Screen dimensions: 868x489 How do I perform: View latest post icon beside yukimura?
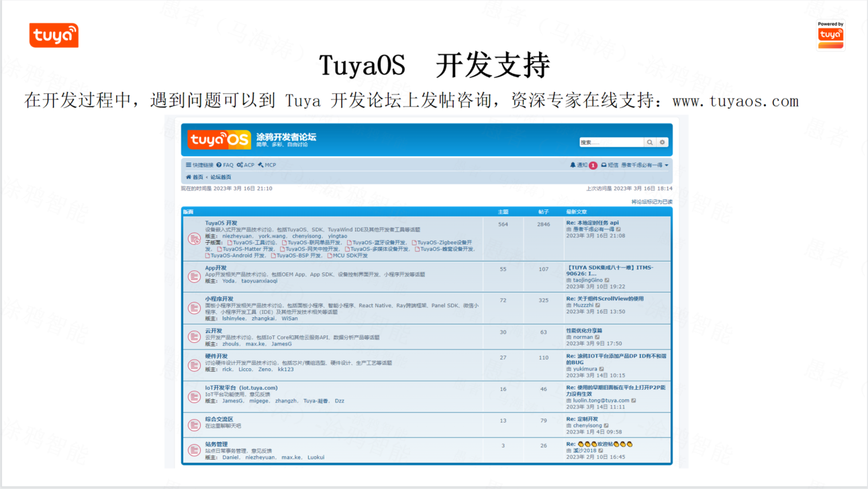(x=601, y=369)
